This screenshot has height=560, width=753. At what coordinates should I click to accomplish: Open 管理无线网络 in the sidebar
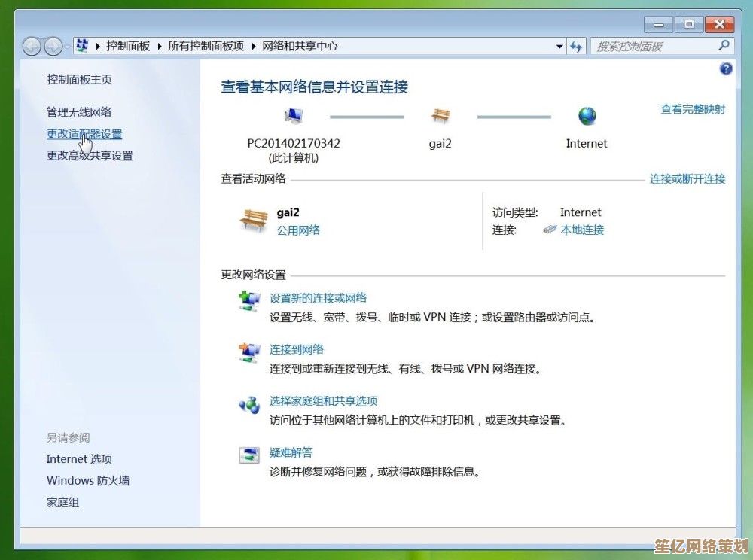[79, 112]
